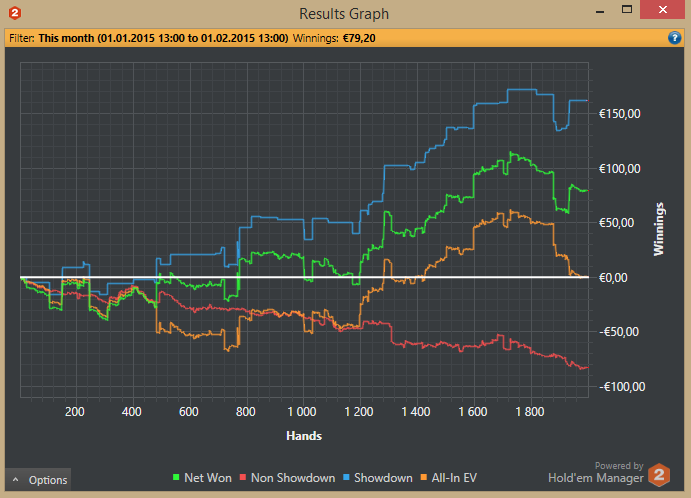
Task: Click the -€50,00 axis label
Action: tap(619, 332)
